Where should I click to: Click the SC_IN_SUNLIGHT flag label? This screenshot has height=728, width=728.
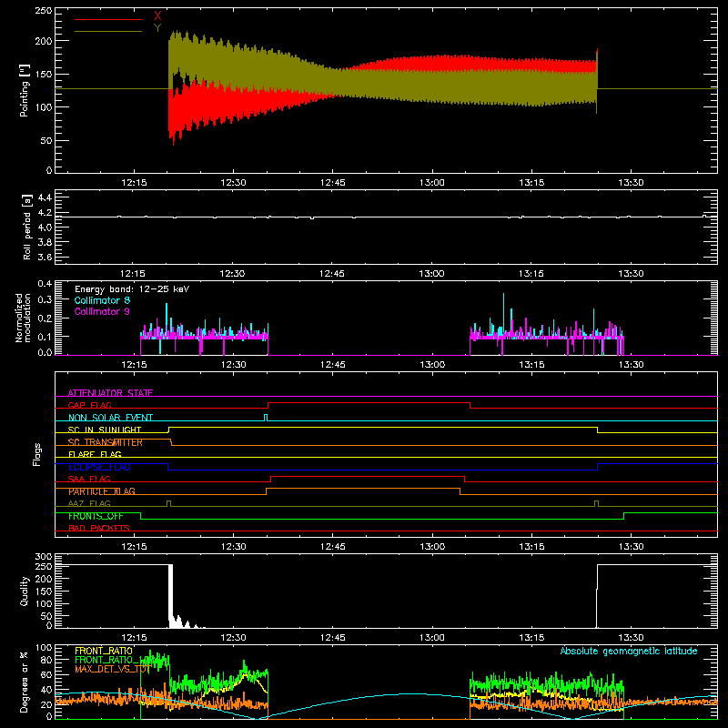(x=105, y=430)
